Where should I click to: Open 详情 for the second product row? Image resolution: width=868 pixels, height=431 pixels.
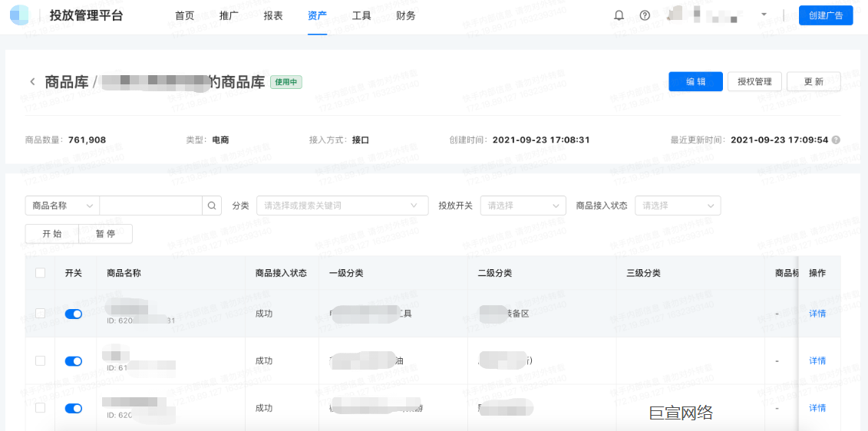(817, 360)
